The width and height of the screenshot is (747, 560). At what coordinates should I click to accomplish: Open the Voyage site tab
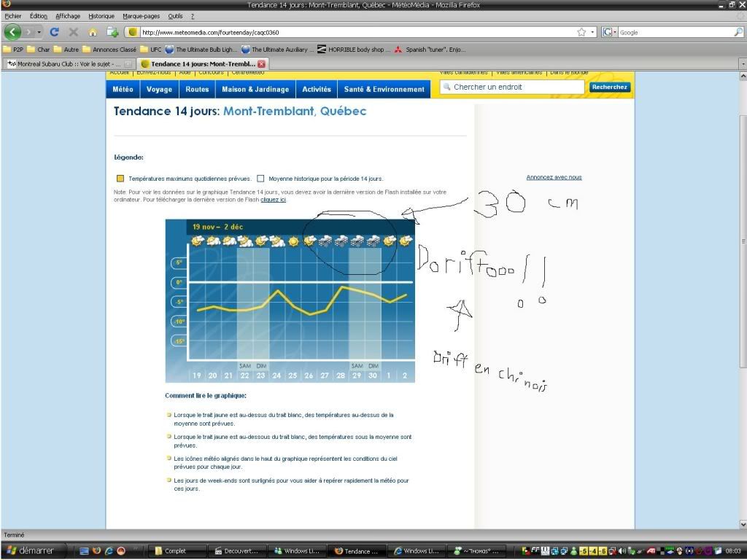point(159,89)
